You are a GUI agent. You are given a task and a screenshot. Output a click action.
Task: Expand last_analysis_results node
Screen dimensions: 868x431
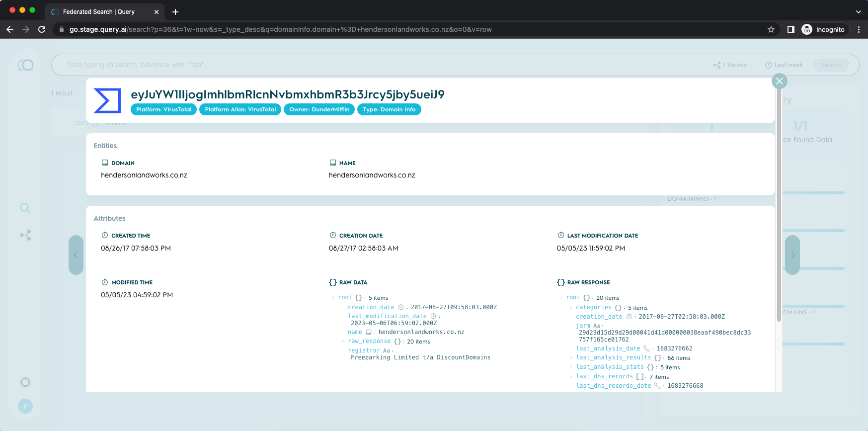(x=571, y=358)
